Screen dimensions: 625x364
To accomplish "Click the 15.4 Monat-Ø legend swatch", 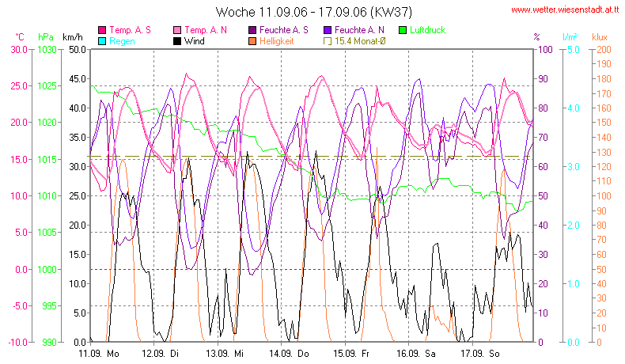I will pyautogui.click(x=328, y=41).
